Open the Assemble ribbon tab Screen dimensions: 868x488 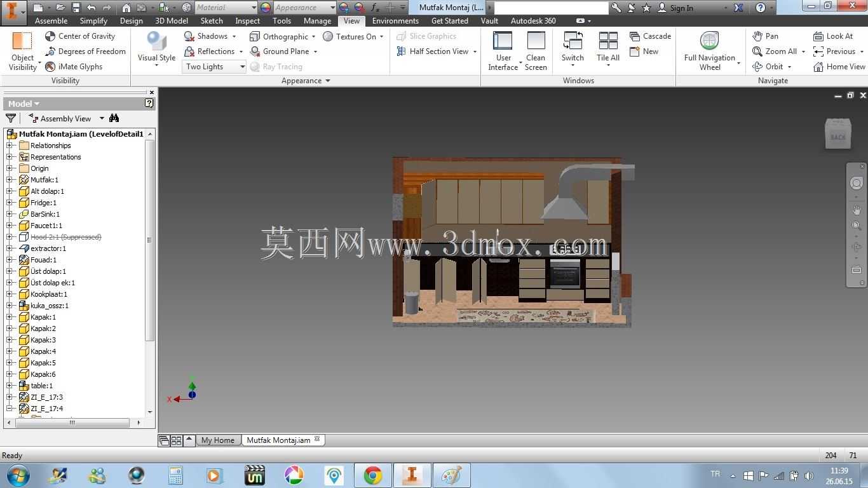pyautogui.click(x=51, y=21)
